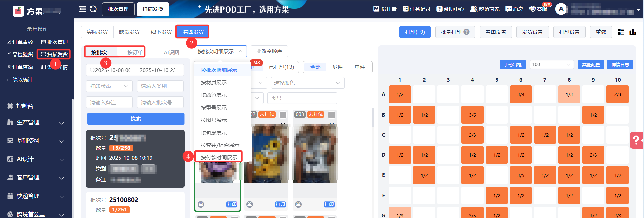Image resolution: width=644 pixels, height=218 pixels.
Task: Click the 请输入批次号 input field
Action: (160, 102)
